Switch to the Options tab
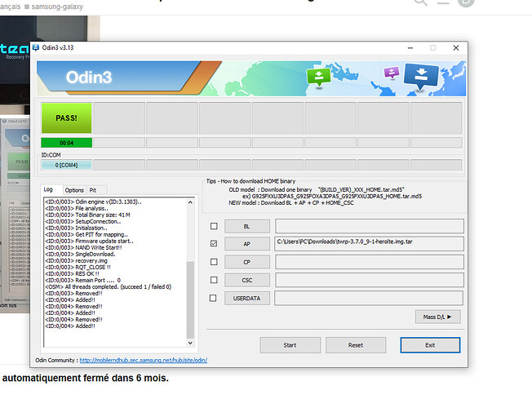 click(74, 190)
